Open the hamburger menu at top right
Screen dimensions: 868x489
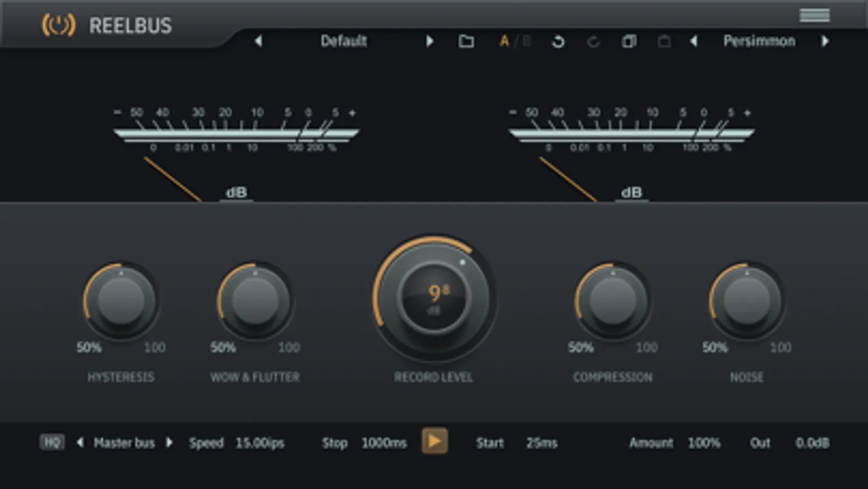[814, 15]
